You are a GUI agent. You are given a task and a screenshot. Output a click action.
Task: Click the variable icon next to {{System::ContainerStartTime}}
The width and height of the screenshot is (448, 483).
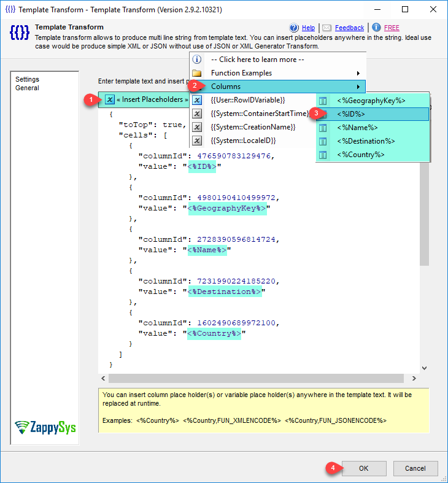coord(197,114)
